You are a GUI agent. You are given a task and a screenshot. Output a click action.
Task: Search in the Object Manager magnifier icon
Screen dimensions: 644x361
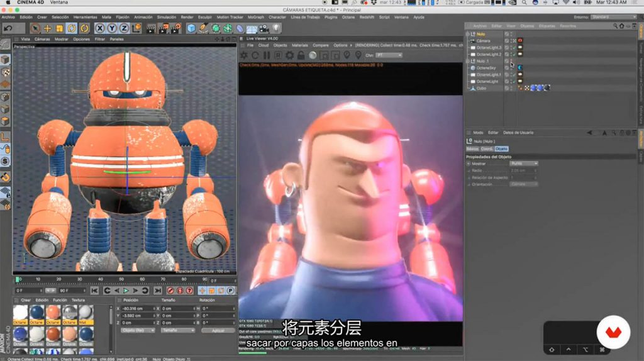coord(615,26)
